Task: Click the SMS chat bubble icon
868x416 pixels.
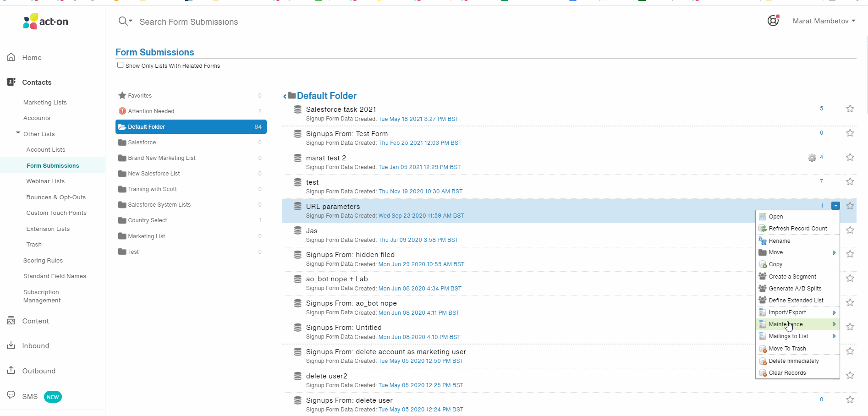Action: click(11, 395)
